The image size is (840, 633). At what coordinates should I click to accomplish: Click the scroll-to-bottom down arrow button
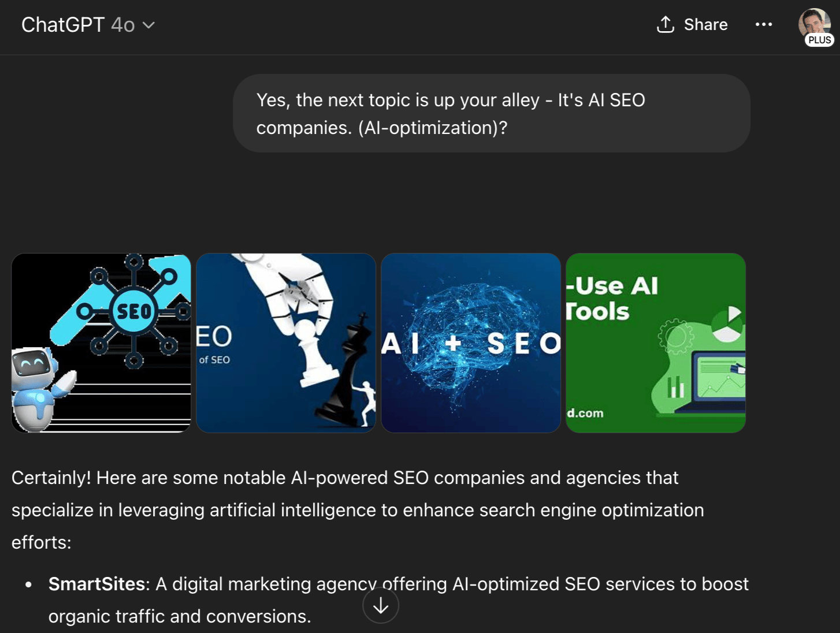pos(381,605)
